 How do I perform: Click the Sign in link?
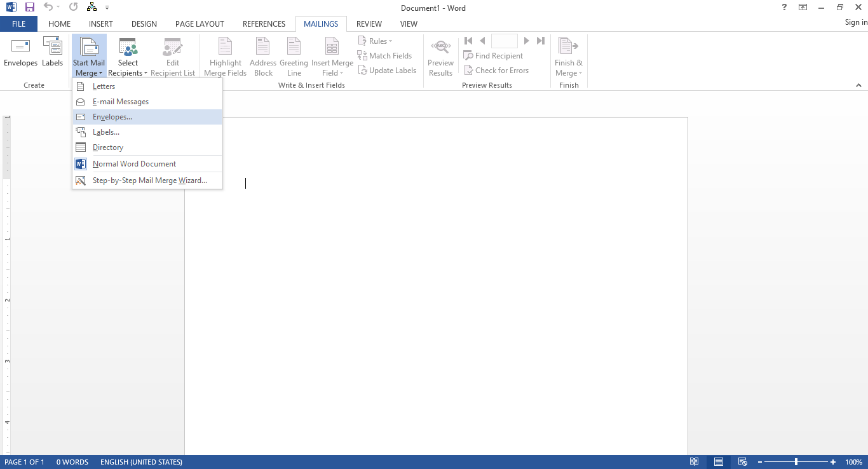[x=856, y=23]
